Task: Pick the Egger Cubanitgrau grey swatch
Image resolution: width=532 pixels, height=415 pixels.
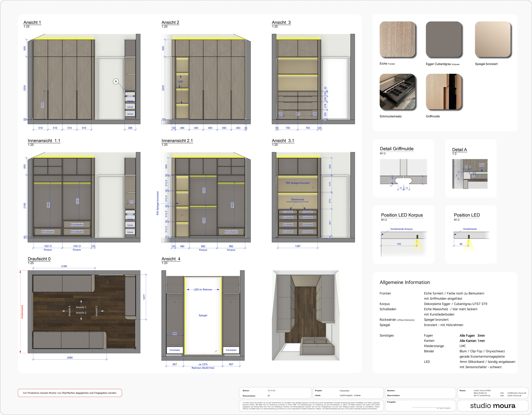Action: click(444, 39)
